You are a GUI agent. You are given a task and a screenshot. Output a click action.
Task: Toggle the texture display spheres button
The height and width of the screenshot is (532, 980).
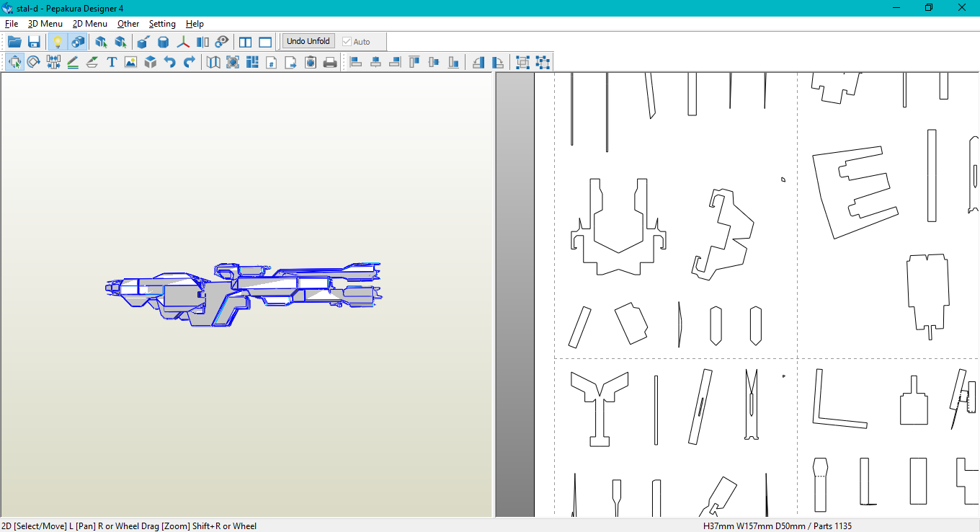[78, 42]
